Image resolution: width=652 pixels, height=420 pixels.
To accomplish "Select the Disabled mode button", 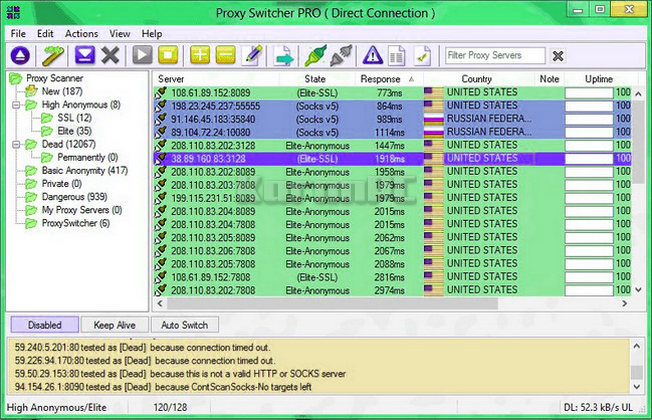I will (44, 325).
